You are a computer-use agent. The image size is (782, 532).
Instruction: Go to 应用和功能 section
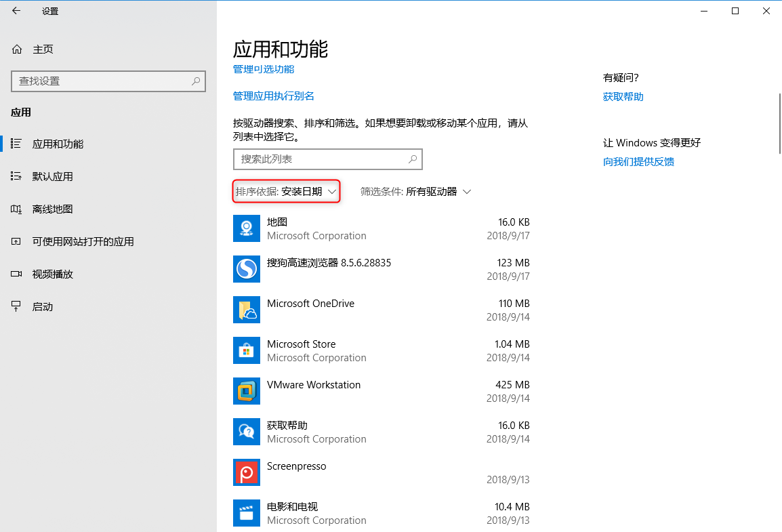coord(108,144)
